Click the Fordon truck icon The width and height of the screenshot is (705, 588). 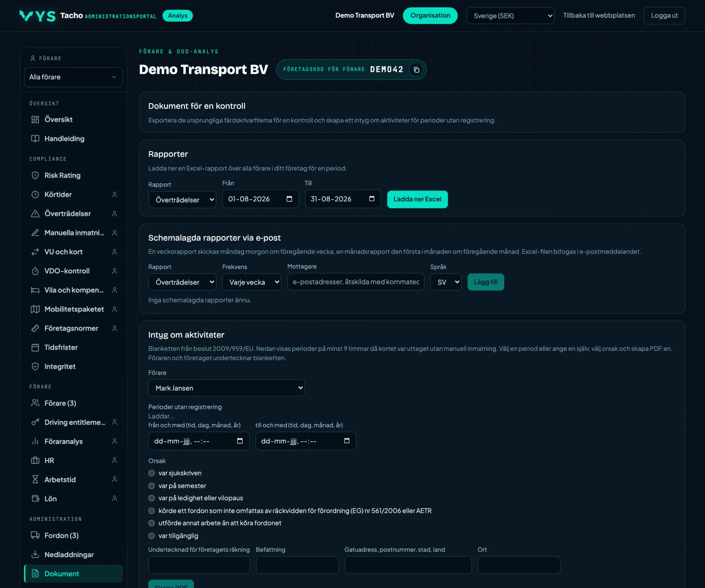(x=35, y=536)
